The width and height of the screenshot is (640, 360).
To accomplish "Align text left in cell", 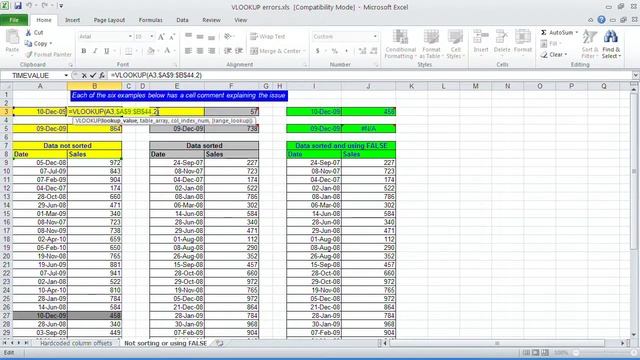I will (188, 51).
